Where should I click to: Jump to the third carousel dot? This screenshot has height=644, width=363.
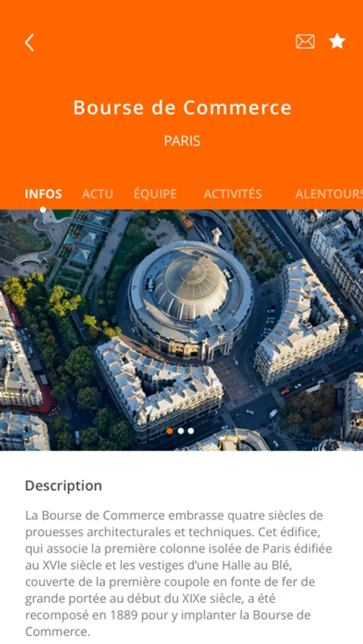(190, 431)
